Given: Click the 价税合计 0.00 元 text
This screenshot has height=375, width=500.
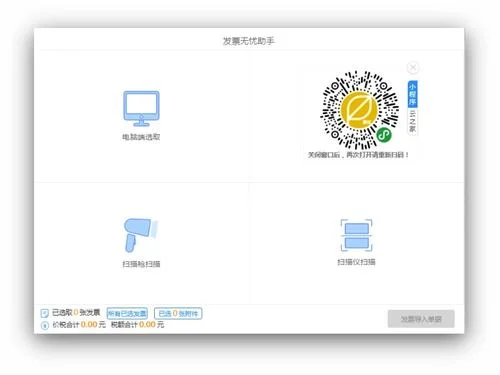Looking at the screenshot, I should tap(79, 324).
